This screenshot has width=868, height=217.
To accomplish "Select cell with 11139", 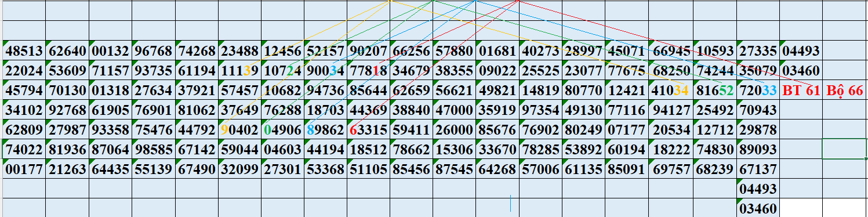I will pyautogui.click(x=239, y=71).
